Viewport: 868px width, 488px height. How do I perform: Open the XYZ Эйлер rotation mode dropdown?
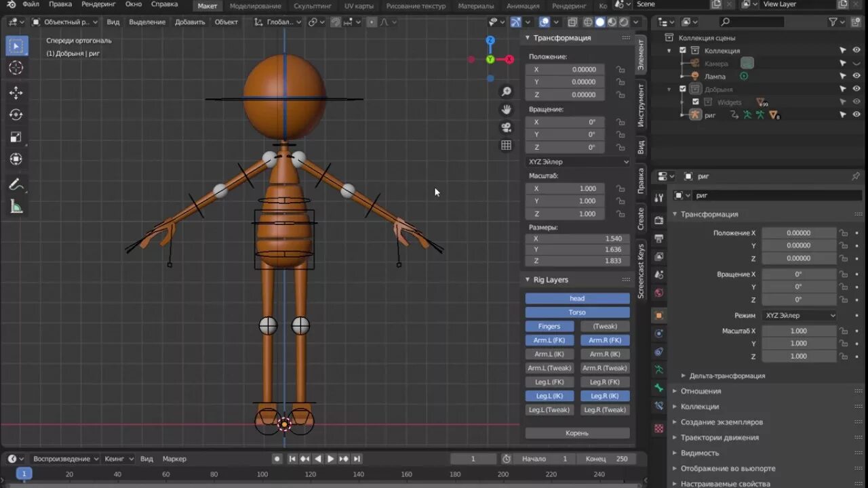click(x=578, y=162)
